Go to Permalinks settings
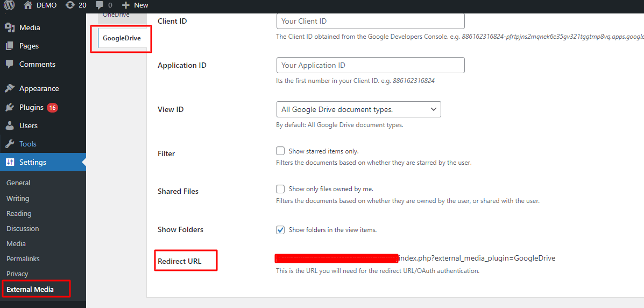644x308 pixels. coord(23,258)
